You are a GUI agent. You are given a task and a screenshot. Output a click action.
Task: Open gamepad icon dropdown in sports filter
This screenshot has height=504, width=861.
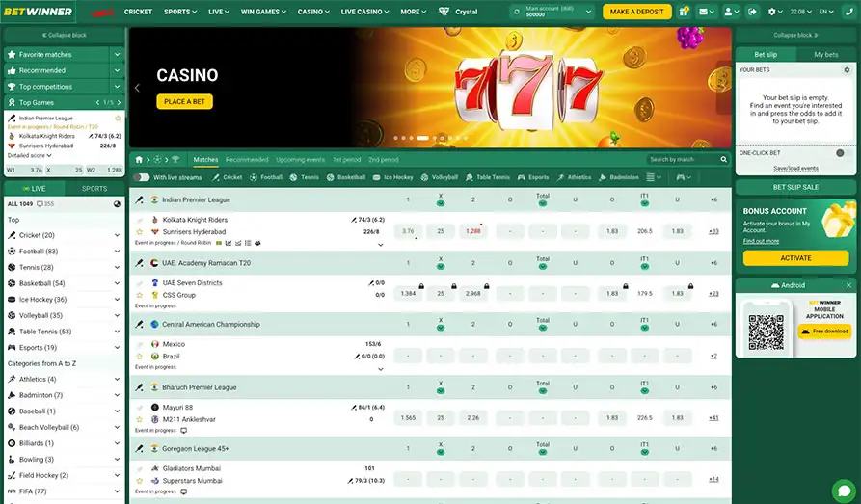[684, 177]
